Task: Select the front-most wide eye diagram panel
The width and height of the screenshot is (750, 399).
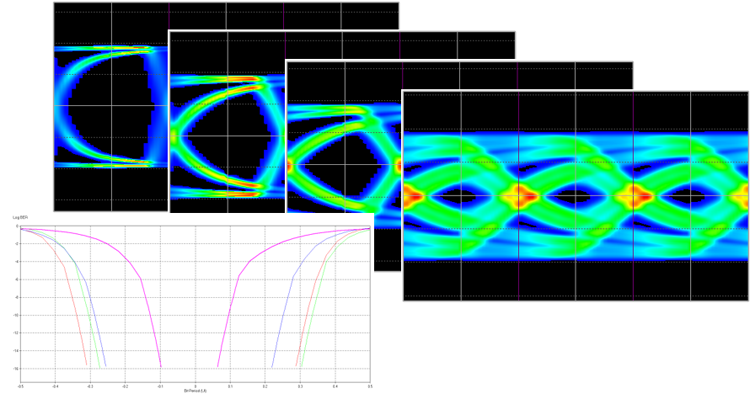Action: coord(576,196)
